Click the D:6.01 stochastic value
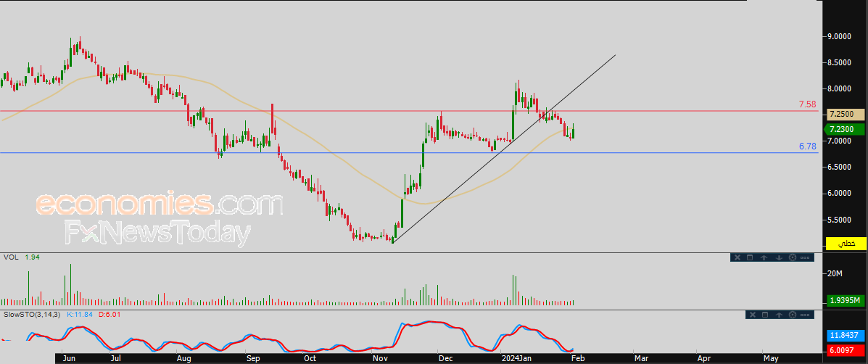The width and height of the screenshot is (868, 364). [109, 314]
